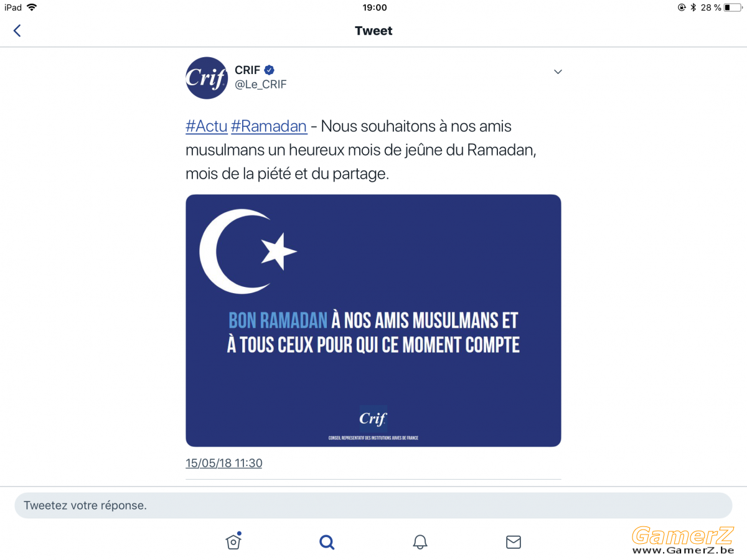
Task: Open the #Ramadan hashtag link
Action: (x=269, y=126)
